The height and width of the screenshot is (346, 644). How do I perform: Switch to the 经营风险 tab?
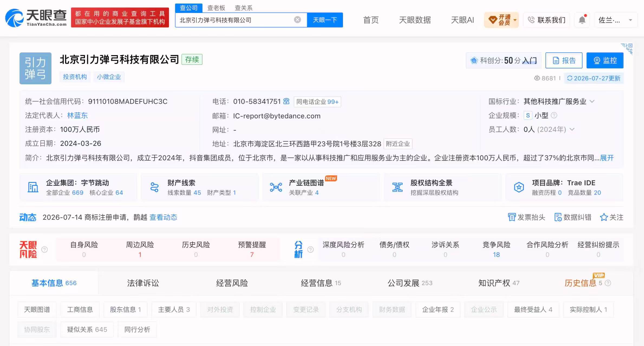(x=232, y=283)
